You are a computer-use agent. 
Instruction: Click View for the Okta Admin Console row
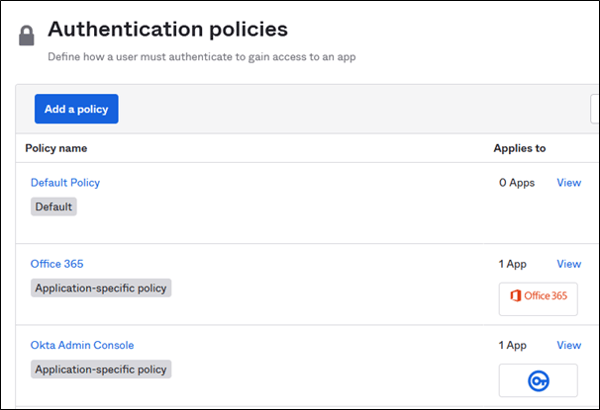pos(568,345)
